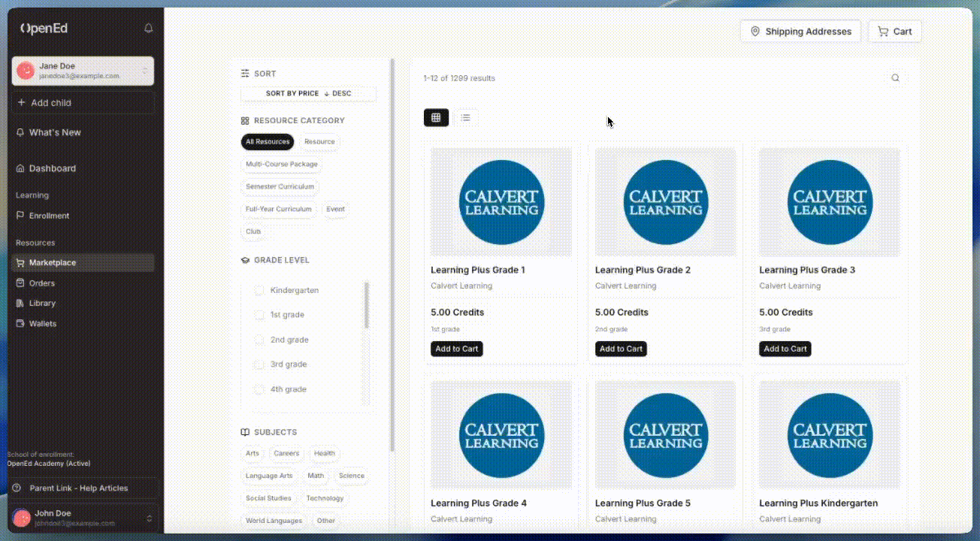Switch to list view layout
980x541 pixels.
pyautogui.click(x=466, y=118)
